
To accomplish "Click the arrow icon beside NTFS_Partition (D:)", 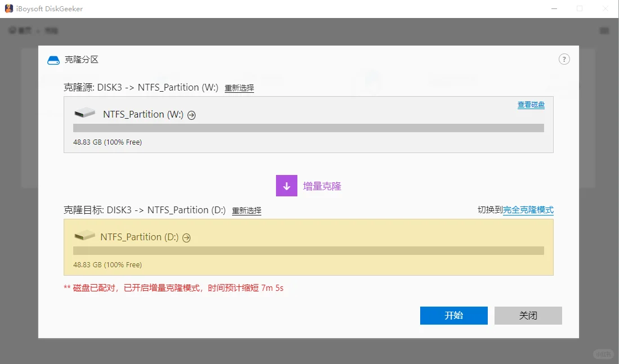I will [x=186, y=237].
